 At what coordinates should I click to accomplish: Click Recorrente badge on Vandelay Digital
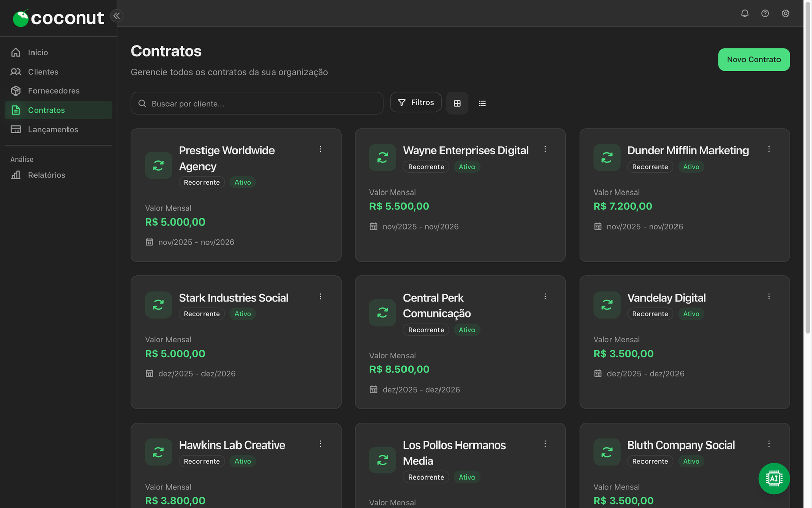[650, 314]
